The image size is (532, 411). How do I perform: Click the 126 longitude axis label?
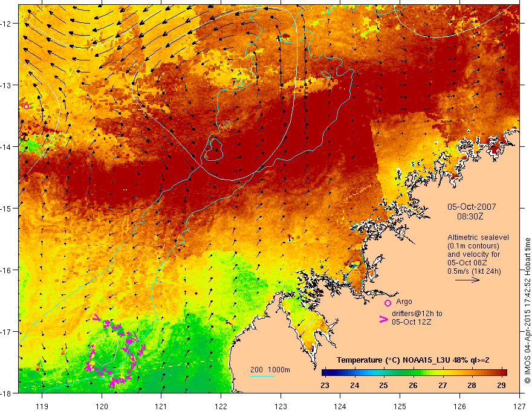click(x=459, y=406)
